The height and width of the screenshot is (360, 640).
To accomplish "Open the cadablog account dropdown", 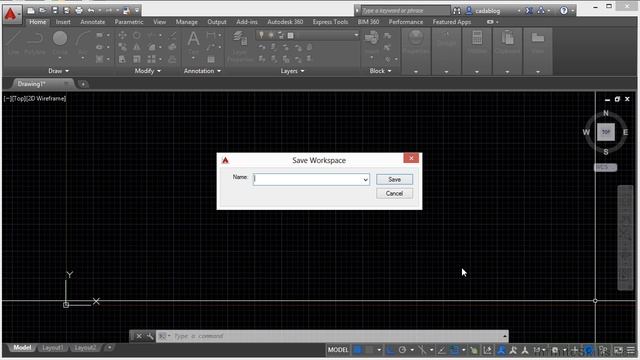I will [x=519, y=11].
